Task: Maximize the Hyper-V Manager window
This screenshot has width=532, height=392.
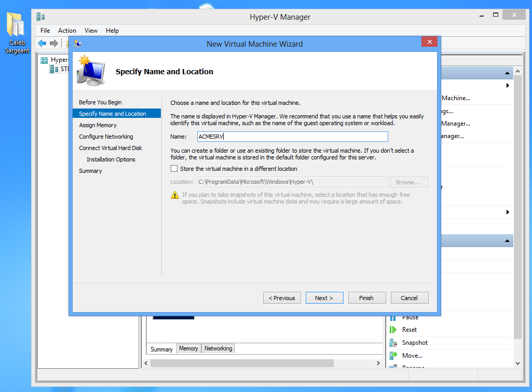Action: click(x=496, y=15)
